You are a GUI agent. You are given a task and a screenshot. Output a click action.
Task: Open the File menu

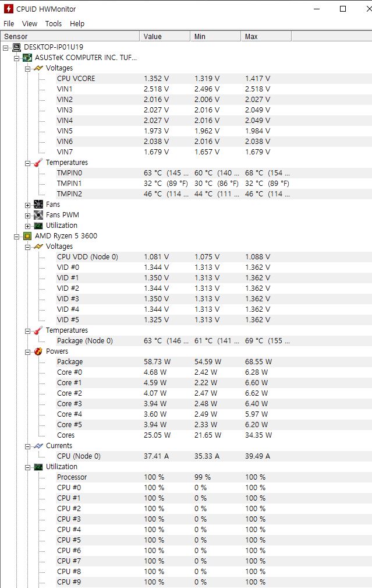click(x=9, y=24)
